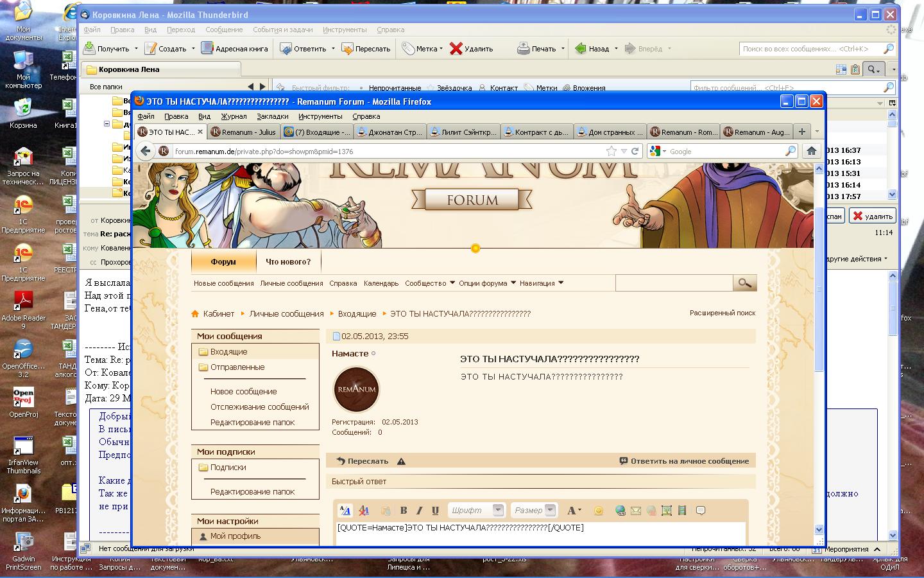
Task: Toggle Контакт quick filter in Thunderbird
Action: (x=499, y=88)
